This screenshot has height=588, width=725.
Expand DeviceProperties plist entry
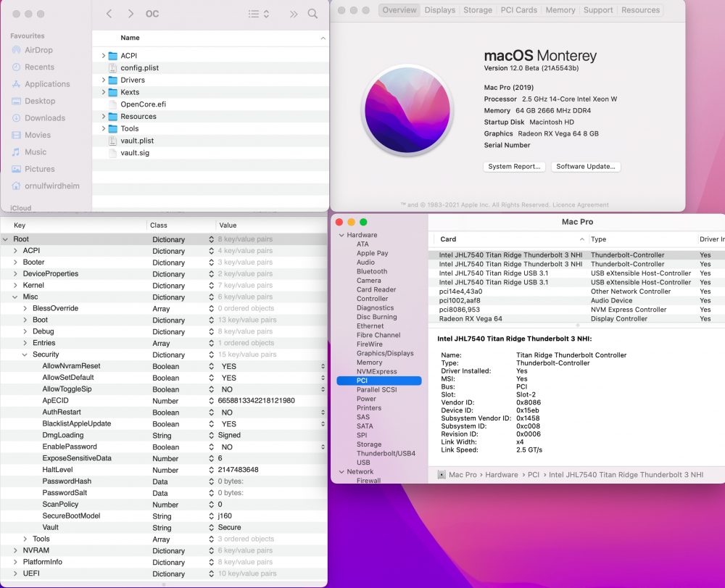(15, 273)
